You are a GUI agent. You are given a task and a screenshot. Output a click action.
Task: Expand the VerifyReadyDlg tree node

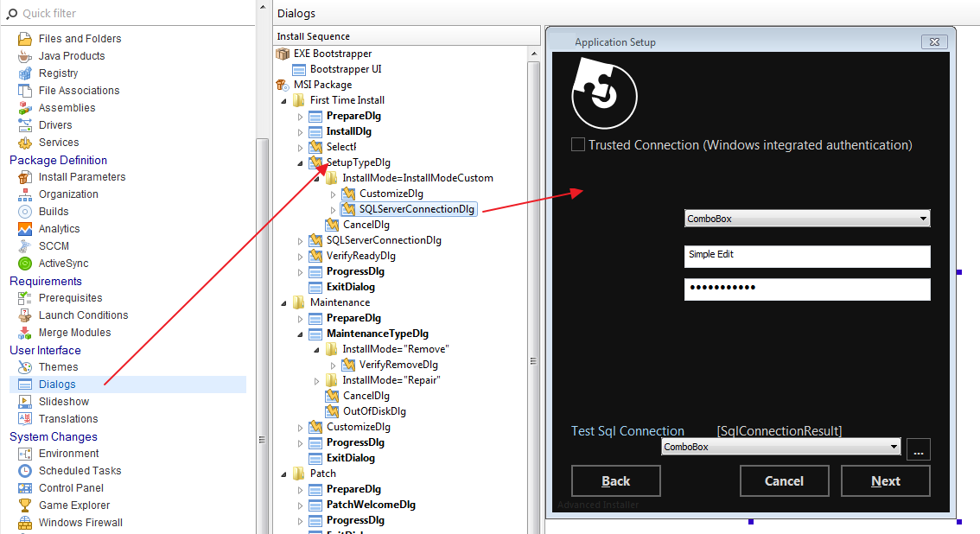point(301,256)
